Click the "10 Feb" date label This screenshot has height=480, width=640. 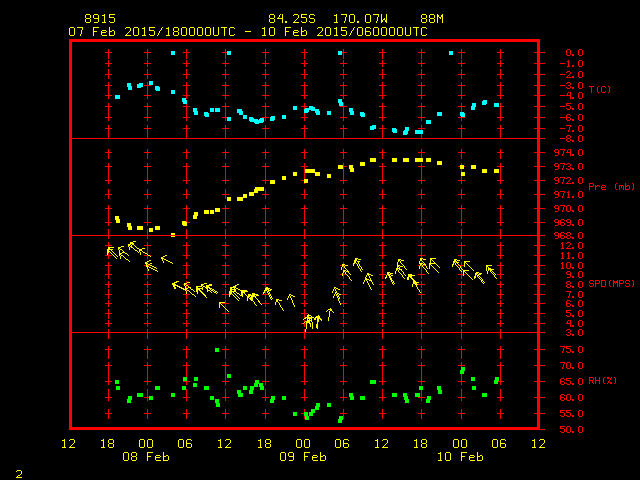pos(460,457)
